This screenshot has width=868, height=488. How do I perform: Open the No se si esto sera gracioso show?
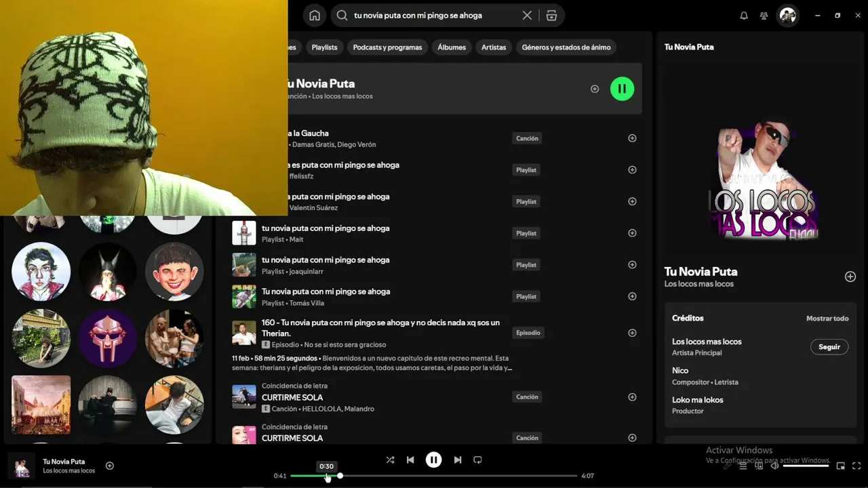tap(345, 345)
